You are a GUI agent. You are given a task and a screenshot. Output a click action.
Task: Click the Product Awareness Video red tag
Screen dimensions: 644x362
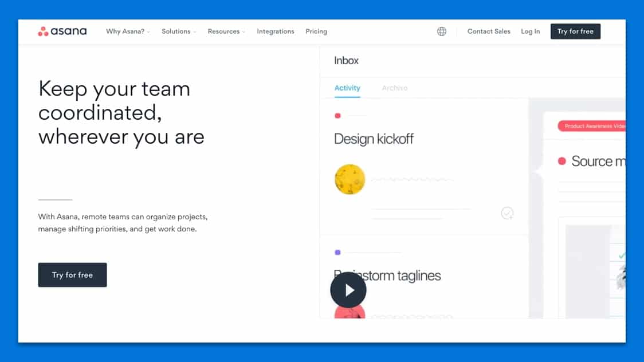pyautogui.click(x=593, y=126)
